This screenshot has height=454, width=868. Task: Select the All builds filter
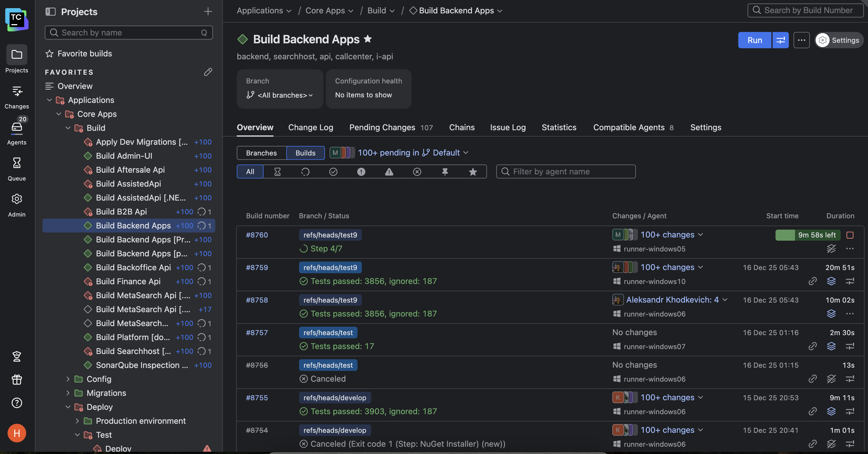click(x=250, y=172)
